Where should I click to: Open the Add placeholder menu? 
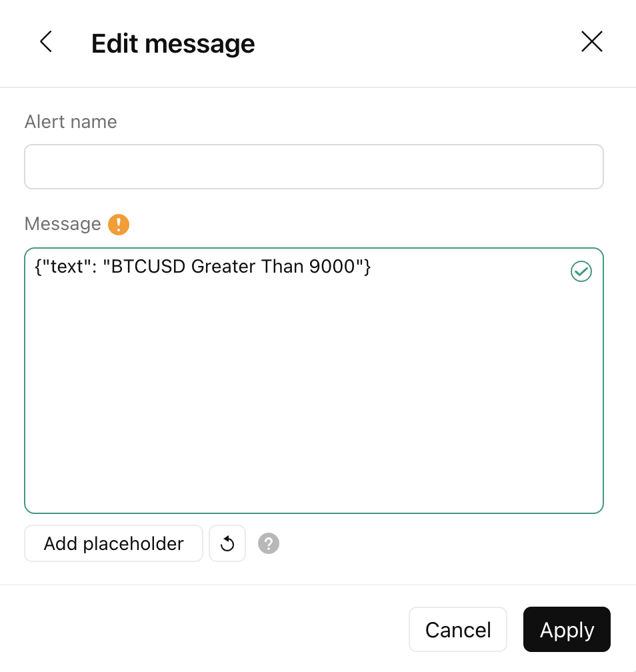(x=113, y=543)
